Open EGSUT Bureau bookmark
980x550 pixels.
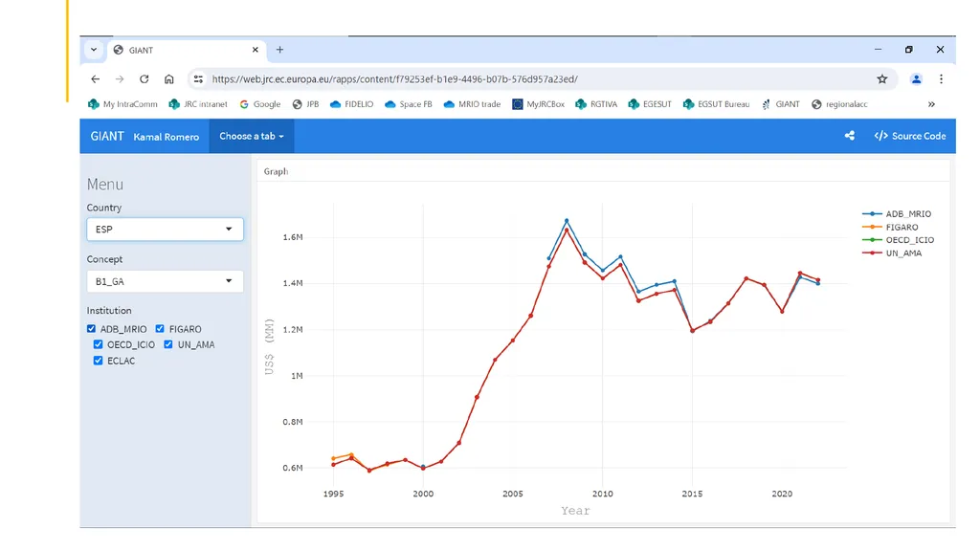716,104
